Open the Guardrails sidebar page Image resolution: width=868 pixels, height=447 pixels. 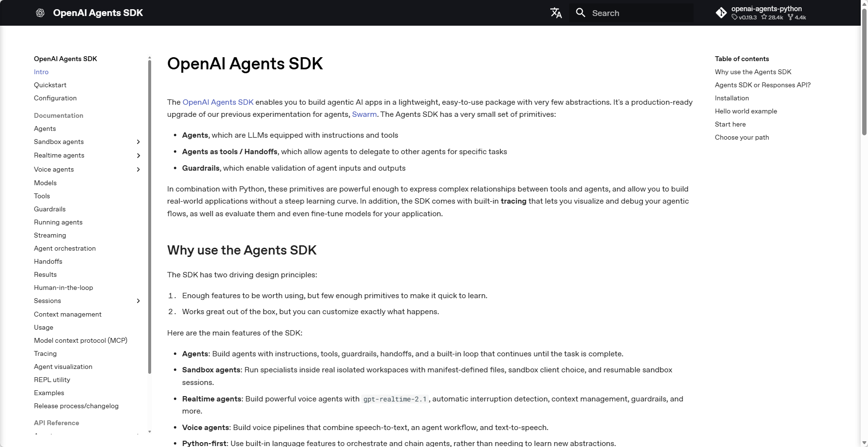(x=49, y=209)
